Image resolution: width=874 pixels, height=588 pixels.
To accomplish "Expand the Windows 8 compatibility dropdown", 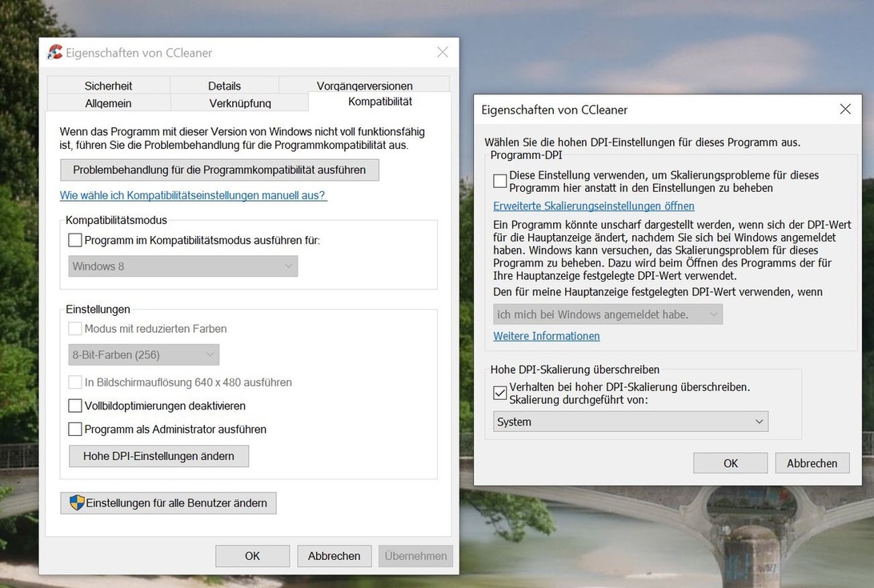I will (x=182, y=266).
